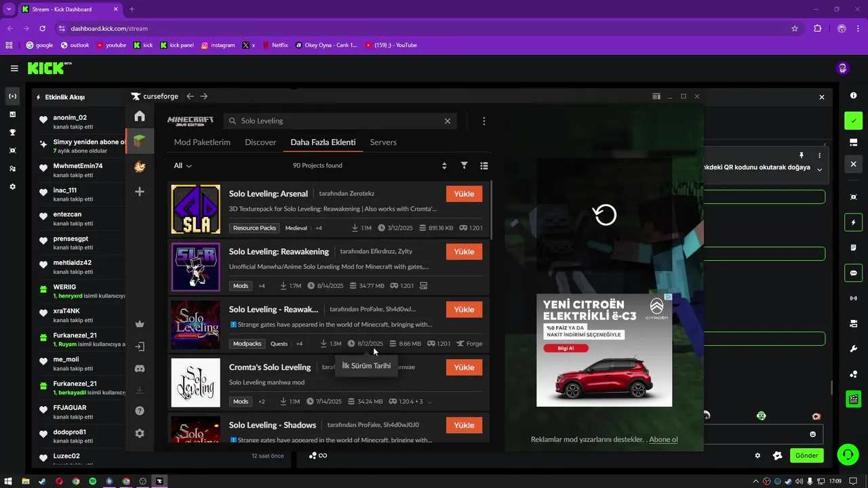
Task: Click the Kick profile avatar
Action: 843,68
